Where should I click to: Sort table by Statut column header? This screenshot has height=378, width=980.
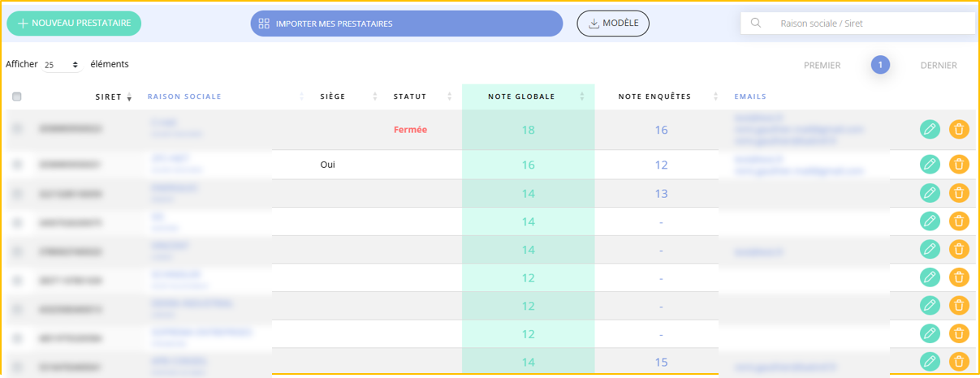410,97
